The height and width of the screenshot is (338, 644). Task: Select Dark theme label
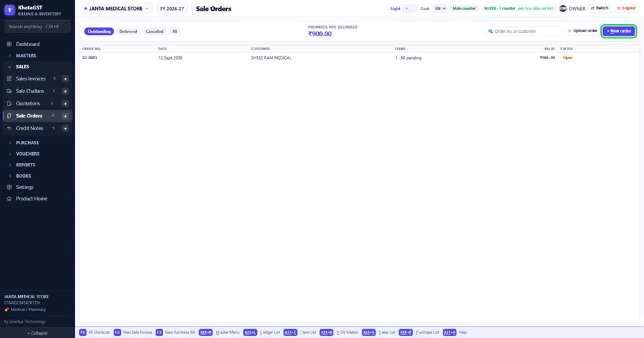pos(425,9)
